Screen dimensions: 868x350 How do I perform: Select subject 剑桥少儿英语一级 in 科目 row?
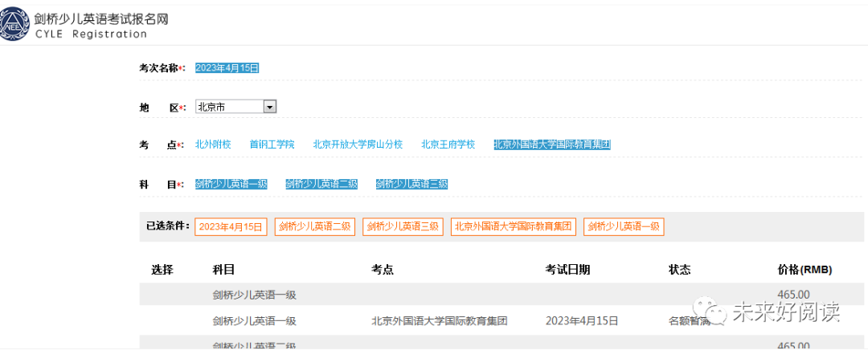click(231, 184)
